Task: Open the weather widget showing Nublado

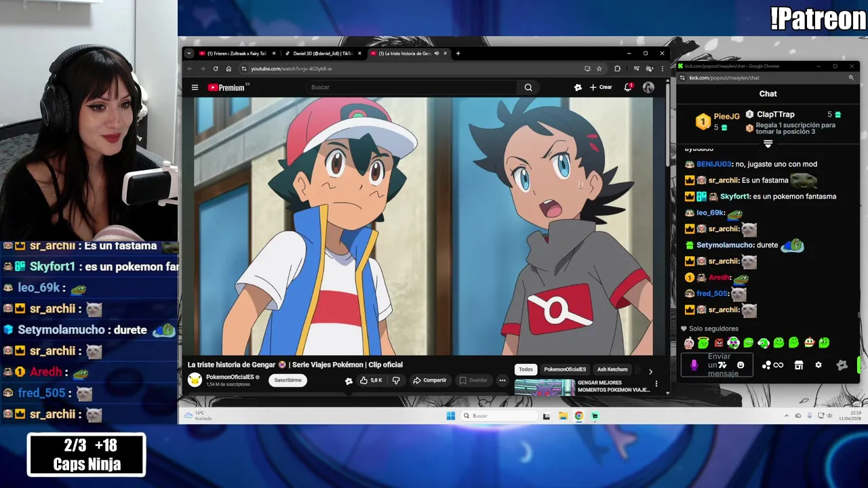Action: 197,415
